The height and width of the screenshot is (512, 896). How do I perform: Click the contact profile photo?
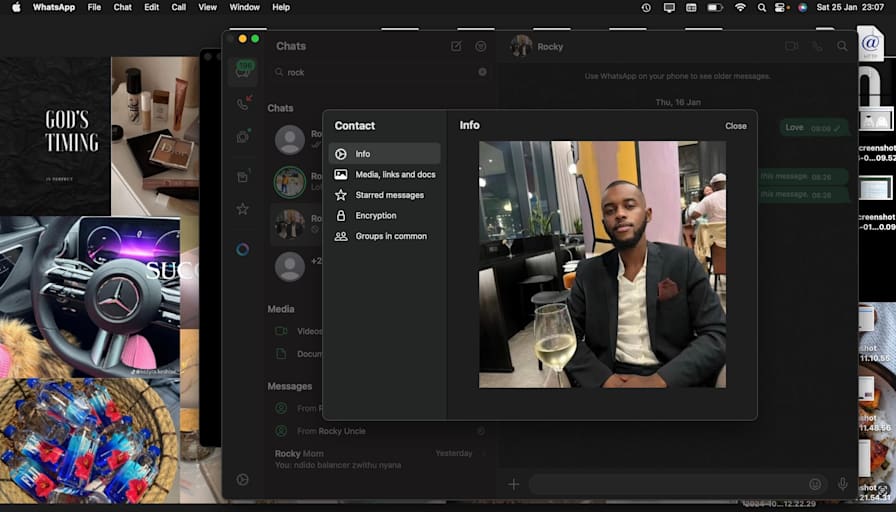[x=602, y=265]
